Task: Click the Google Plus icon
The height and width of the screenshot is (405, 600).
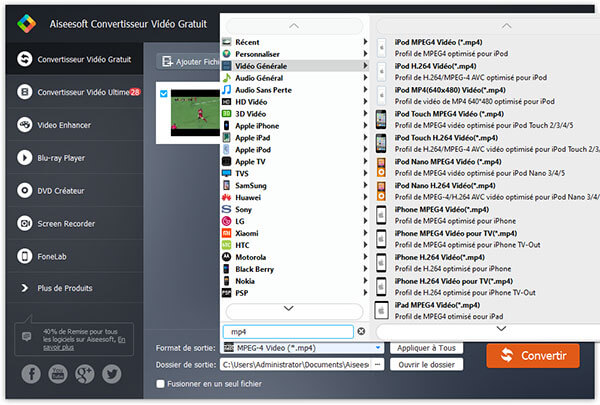Action: (85, 373)
